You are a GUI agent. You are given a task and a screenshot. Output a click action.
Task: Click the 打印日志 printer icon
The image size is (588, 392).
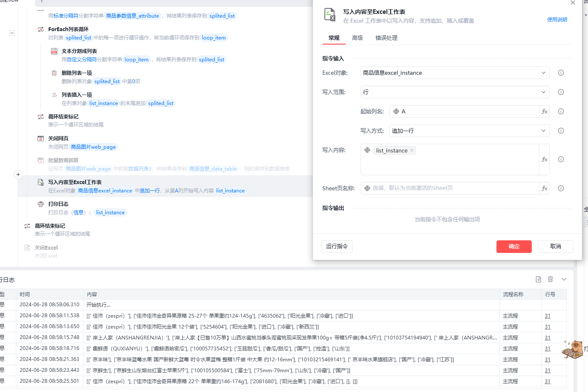click(x=41, y=204)
